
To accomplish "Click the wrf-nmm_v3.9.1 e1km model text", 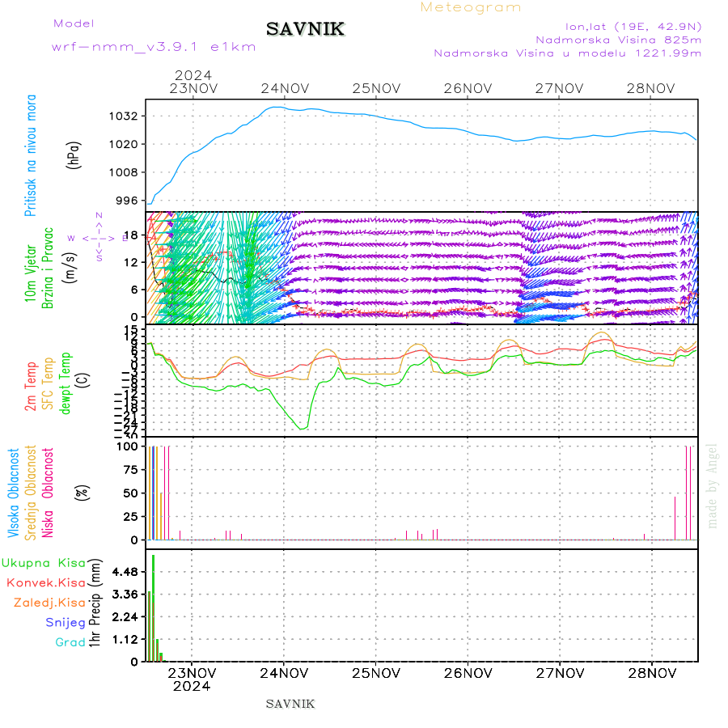I will pyautogui.click(x=154, y=47).
